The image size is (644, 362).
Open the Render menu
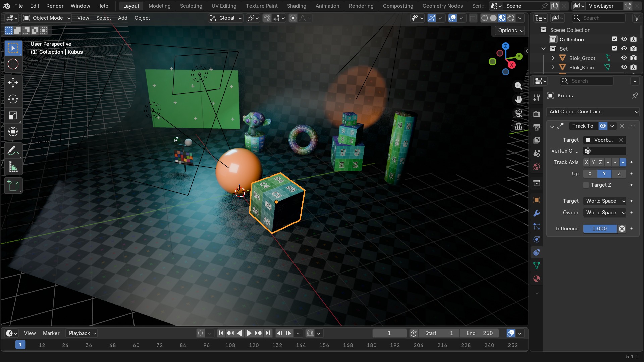(55, 6)
